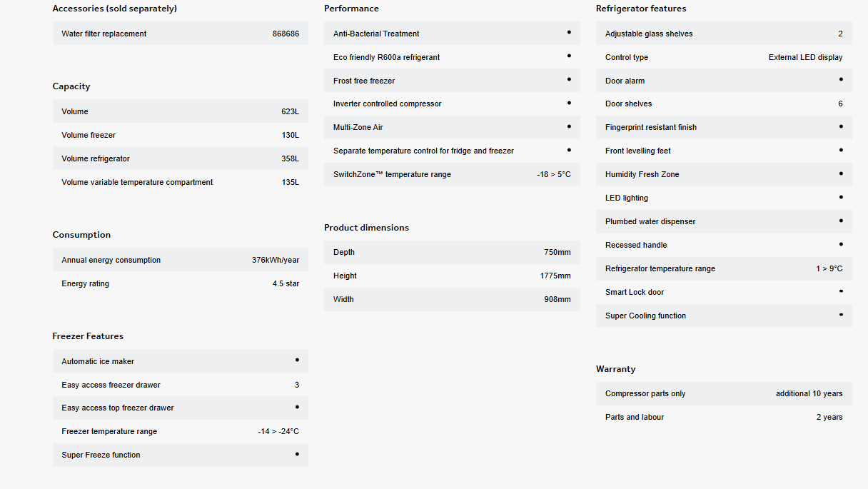868x489 pixels.
Task: Click the Multi-Zone Air feature bullet
Action: point(569,126)
